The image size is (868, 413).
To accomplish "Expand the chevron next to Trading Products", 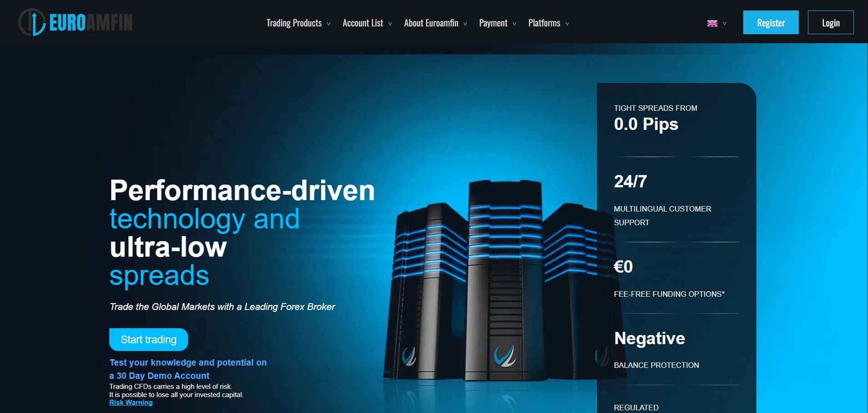I will [328, 24].
